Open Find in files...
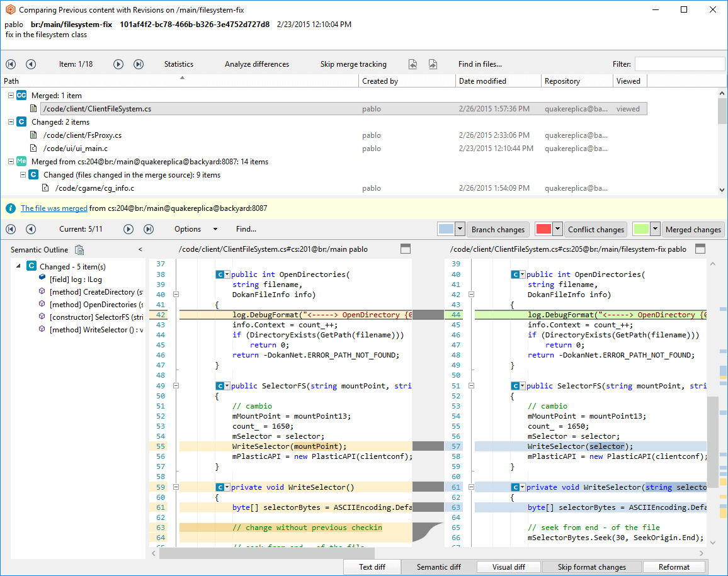728x576 pixels. pyautogui.click(x=480, y=64)
